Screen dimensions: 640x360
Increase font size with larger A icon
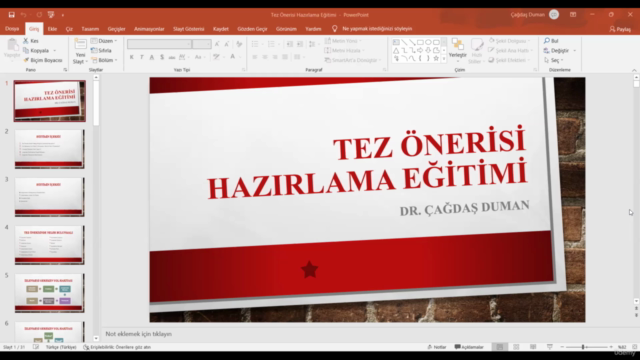[217, 44]
